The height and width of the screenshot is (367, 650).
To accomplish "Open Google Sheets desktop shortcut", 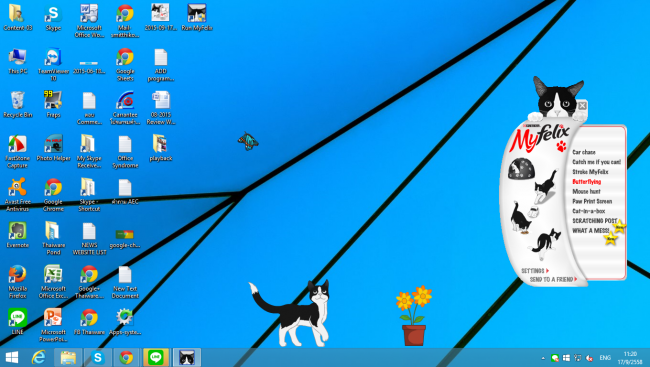I will [125, 64].
